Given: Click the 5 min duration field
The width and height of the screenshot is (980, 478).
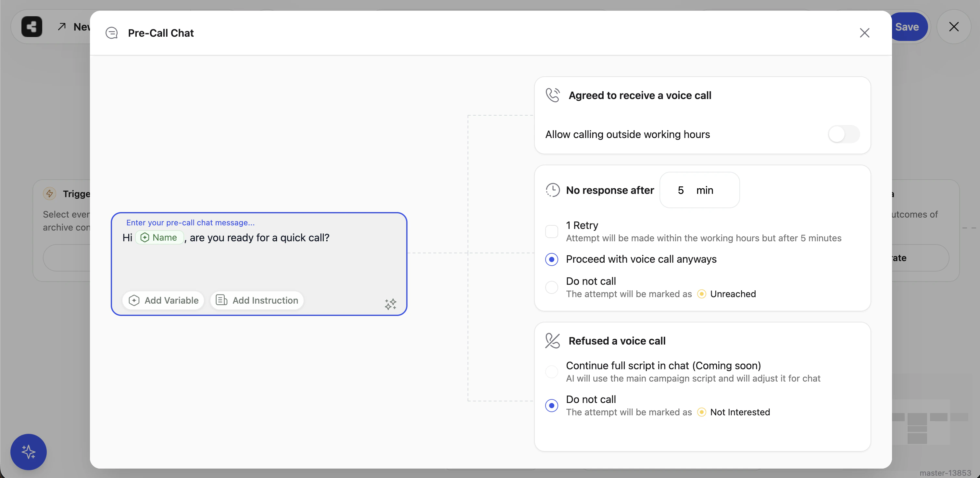Looking at the screenshot, I should pyautogui.click(x=700, y=190).
